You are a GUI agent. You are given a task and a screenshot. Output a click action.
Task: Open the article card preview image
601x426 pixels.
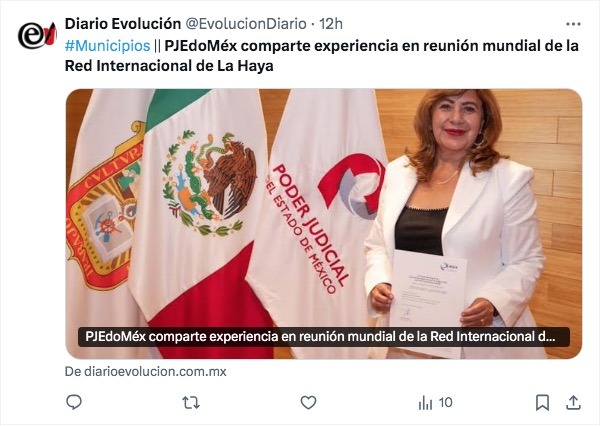324,224
